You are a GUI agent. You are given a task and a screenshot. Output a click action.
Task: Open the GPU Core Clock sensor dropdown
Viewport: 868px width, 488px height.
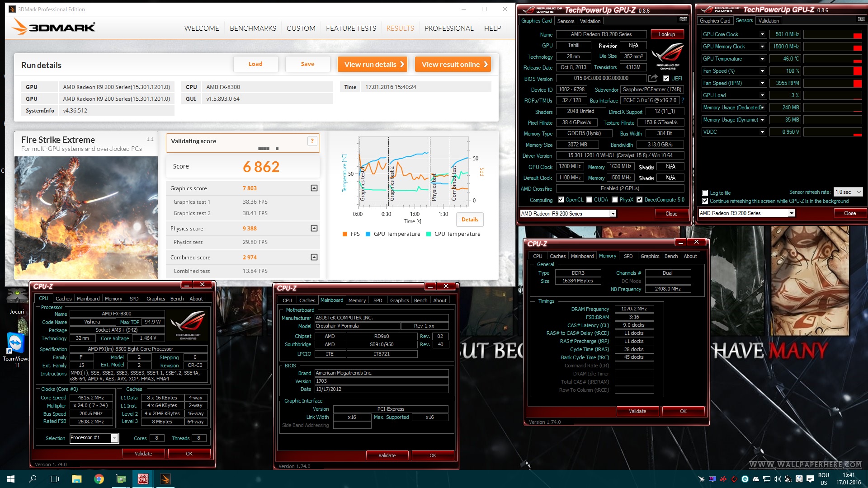pyautogui.click(x=762, y=34)
